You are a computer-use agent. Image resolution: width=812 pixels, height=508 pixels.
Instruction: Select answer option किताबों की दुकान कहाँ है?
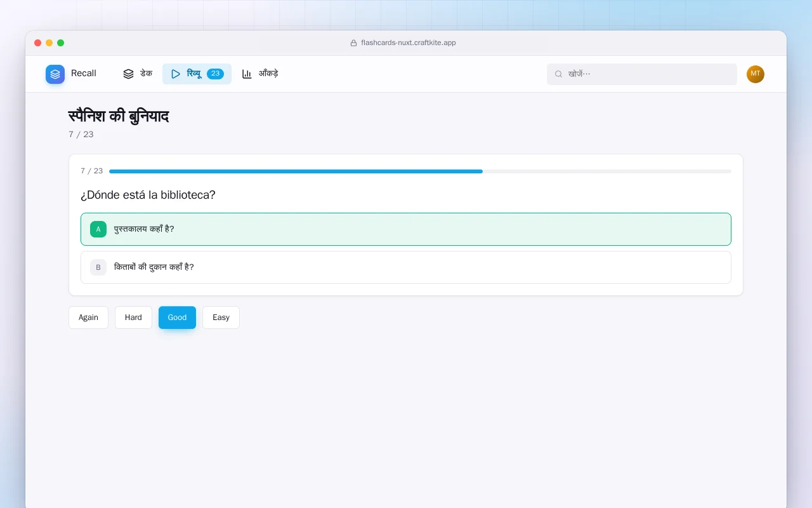tap(406, 267)
